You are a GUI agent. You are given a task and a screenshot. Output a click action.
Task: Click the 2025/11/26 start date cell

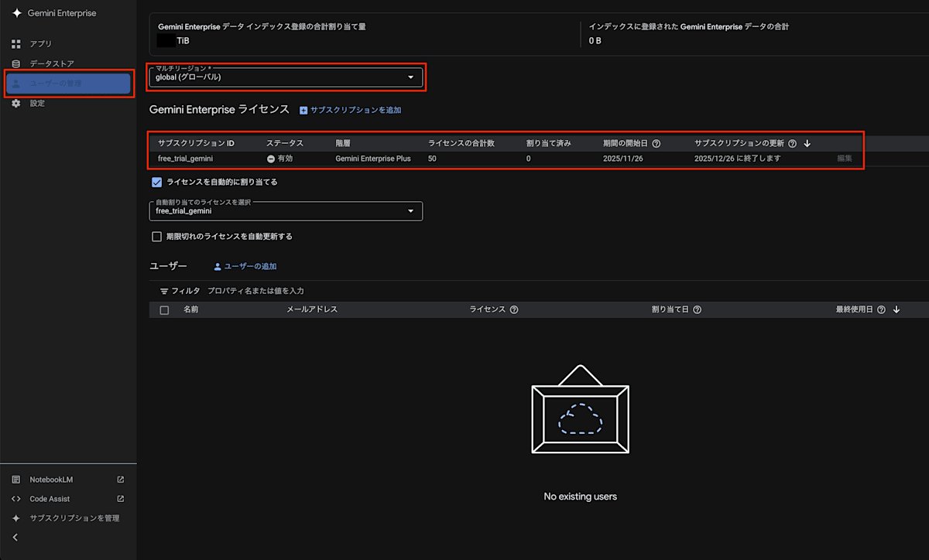[x=624, y=159]
